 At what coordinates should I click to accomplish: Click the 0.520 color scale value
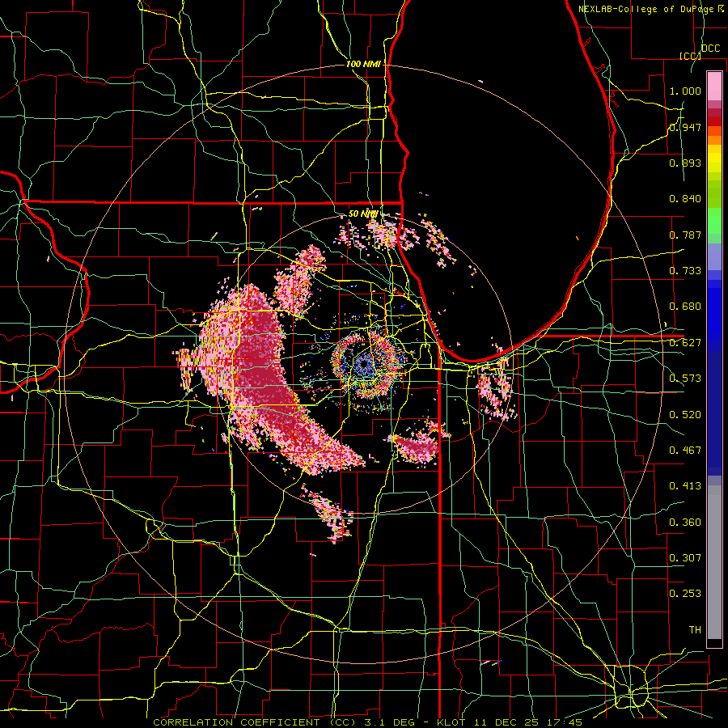pos(685,415)
